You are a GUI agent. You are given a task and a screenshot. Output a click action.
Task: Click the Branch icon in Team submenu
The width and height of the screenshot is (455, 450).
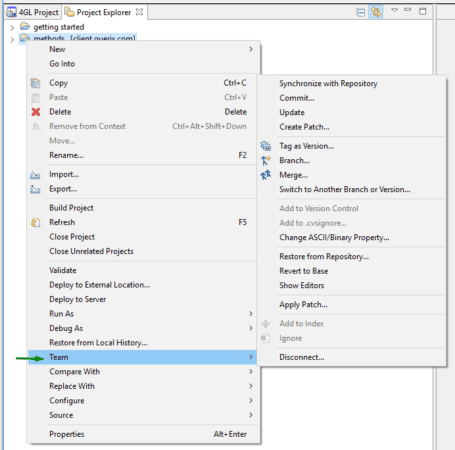pyautogui.click(x=266, y=161)
